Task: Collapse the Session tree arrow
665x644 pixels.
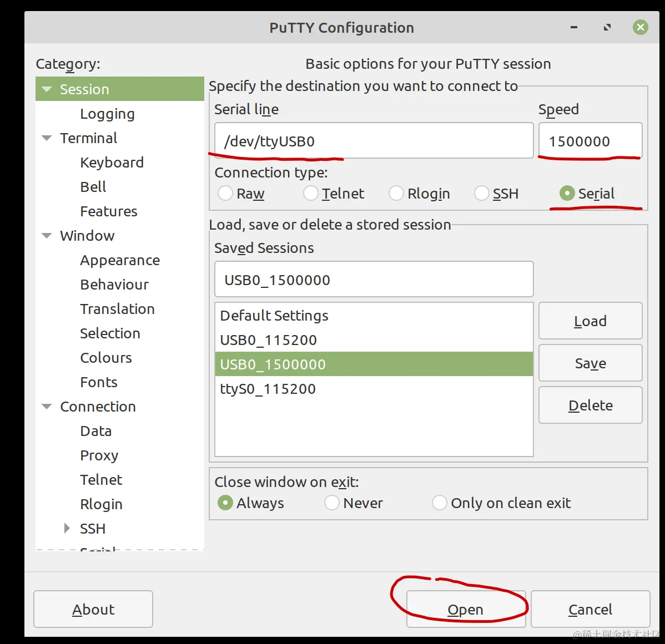Action: [47, 89]
